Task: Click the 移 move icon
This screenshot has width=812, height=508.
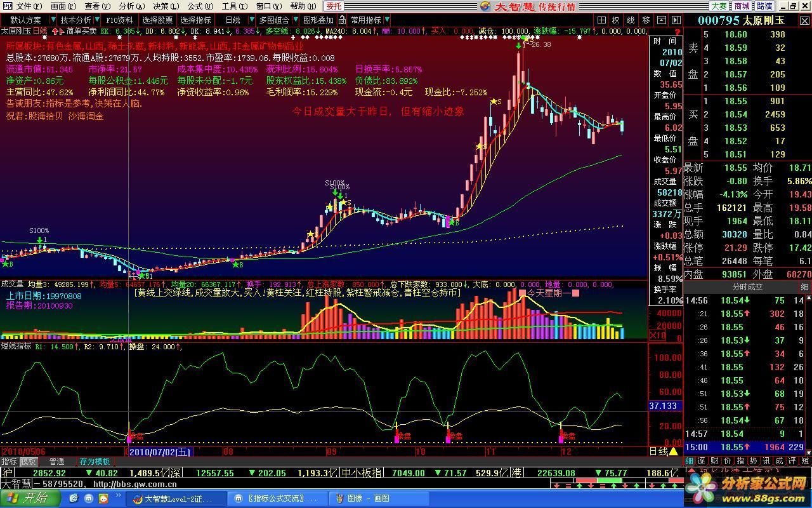Action: tap(646, 20)
